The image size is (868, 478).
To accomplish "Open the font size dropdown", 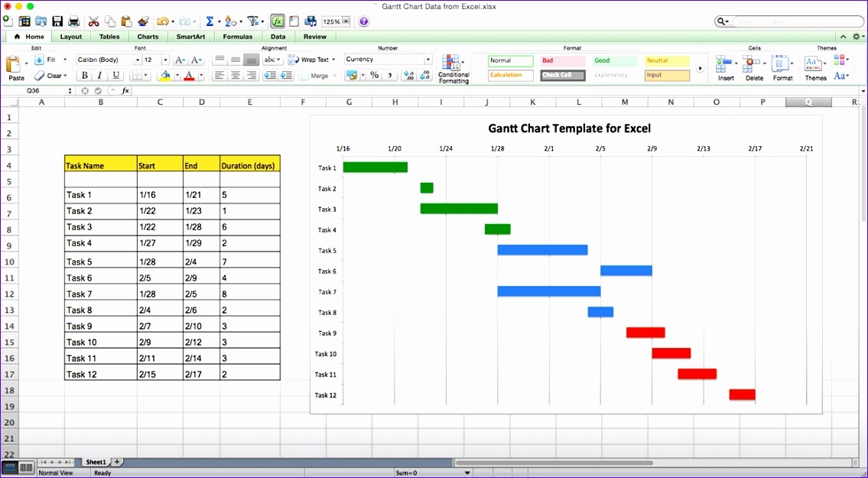I will pos(164,59).
